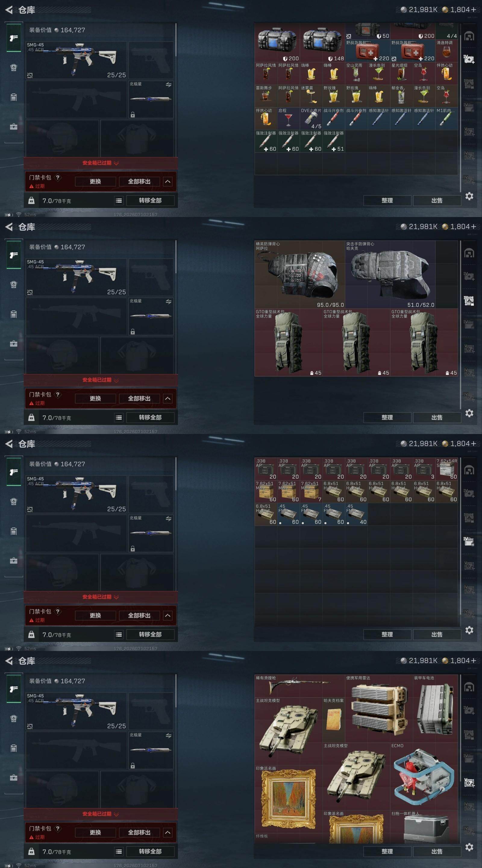Screen dimensions: 482x868
Task: Select the 突击手防弹背心 哈夫克 vest
Action: pos(390,275)
